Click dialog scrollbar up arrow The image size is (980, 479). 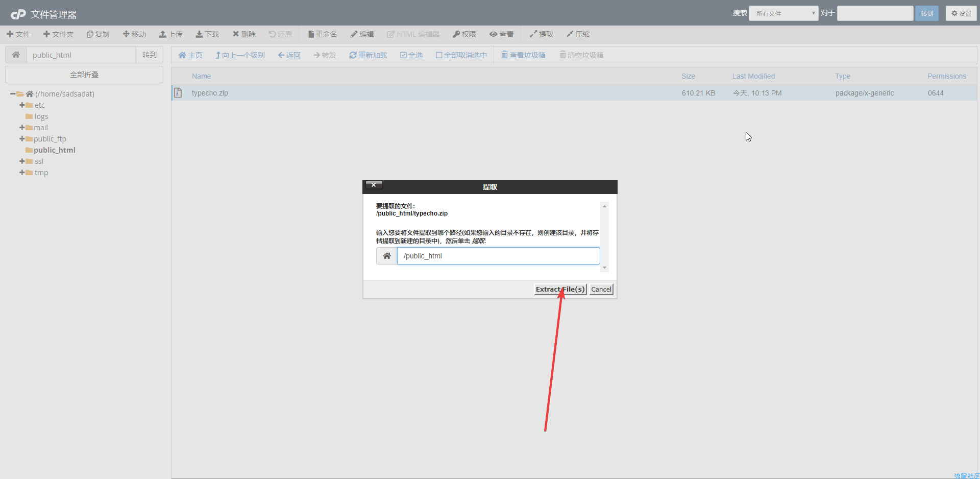coord(604,206)
